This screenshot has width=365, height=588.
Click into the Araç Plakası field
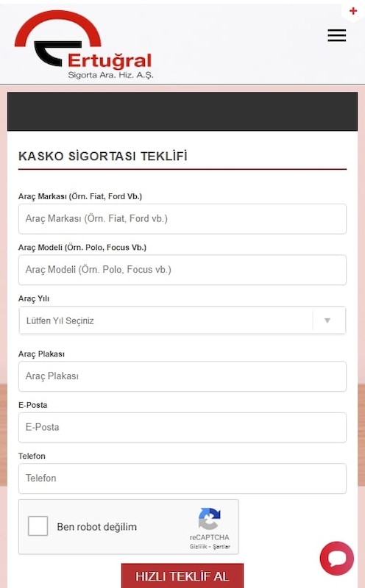click(x=182, y=376)
